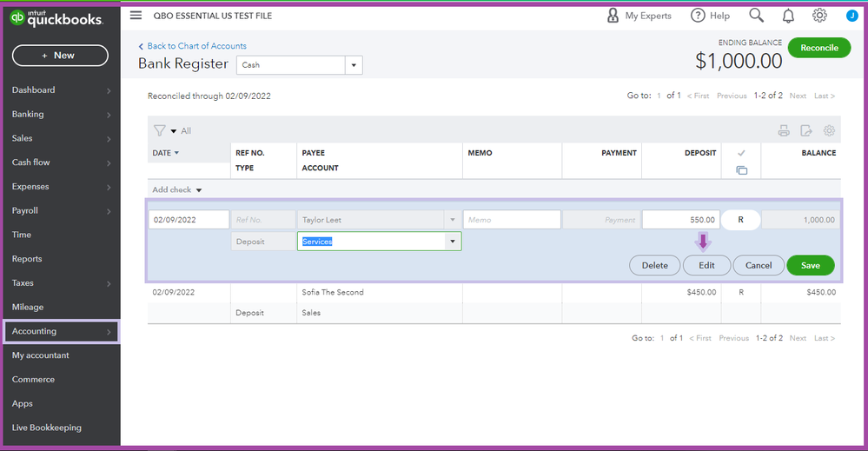The height and width of the screenshot is (451, 868).
Task: Open the Services account dropdown arrow
Action: (453, 242)
